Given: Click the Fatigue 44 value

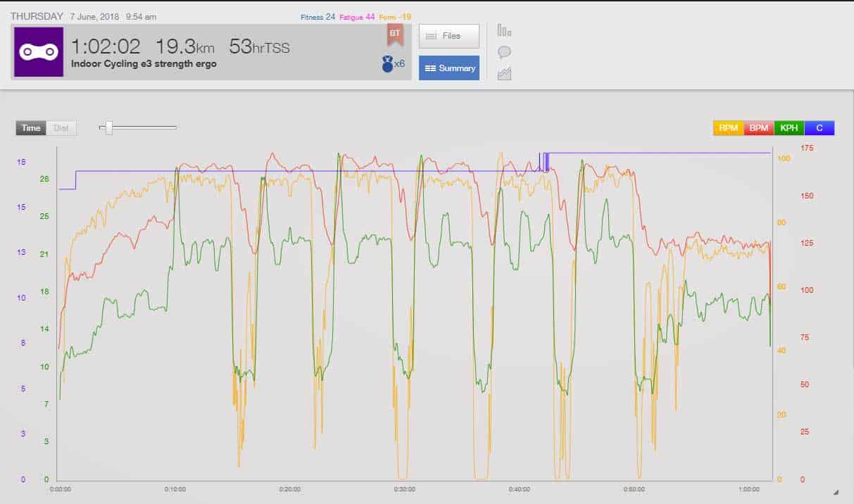Looking at the screenshot, I should click(x=357, y=16).
